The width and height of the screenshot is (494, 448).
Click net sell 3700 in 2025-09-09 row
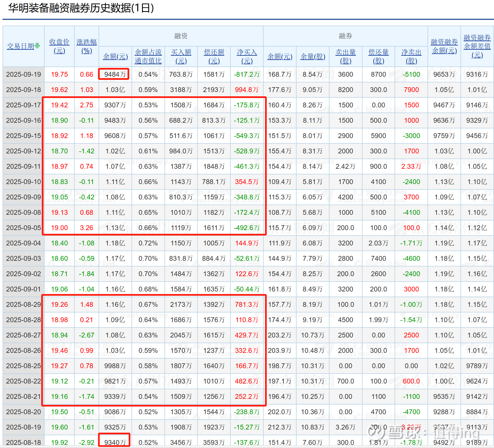[411, 197]
